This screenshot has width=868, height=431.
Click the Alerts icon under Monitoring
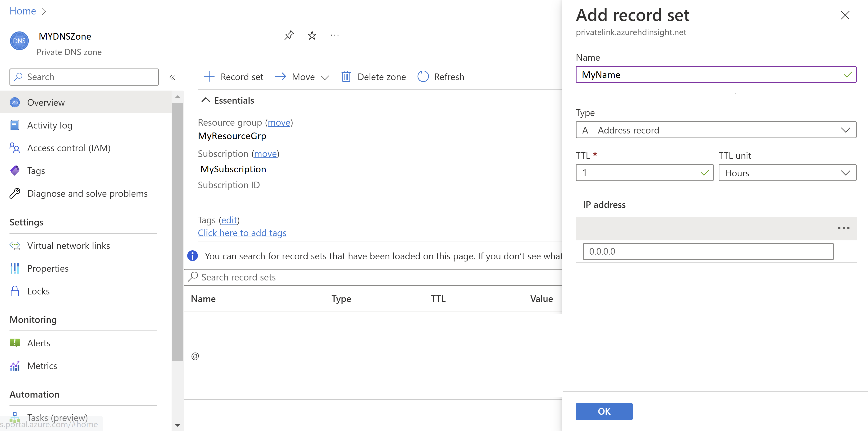[x=15, y=342]
